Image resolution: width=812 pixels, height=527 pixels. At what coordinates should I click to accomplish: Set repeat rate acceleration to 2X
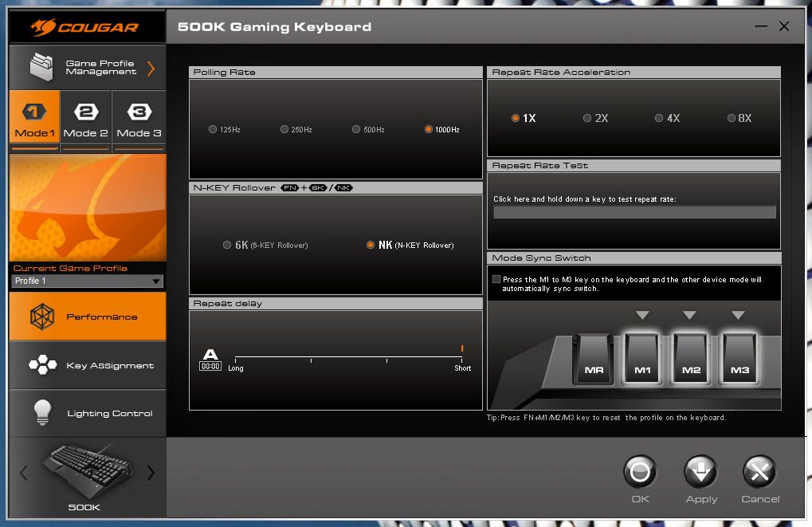(587, 118)
